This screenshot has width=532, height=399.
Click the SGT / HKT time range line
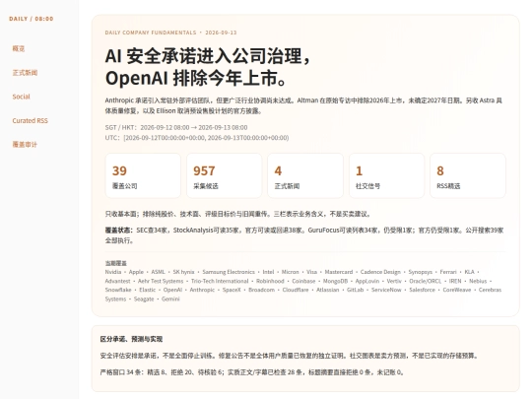(x=176, y=127)
